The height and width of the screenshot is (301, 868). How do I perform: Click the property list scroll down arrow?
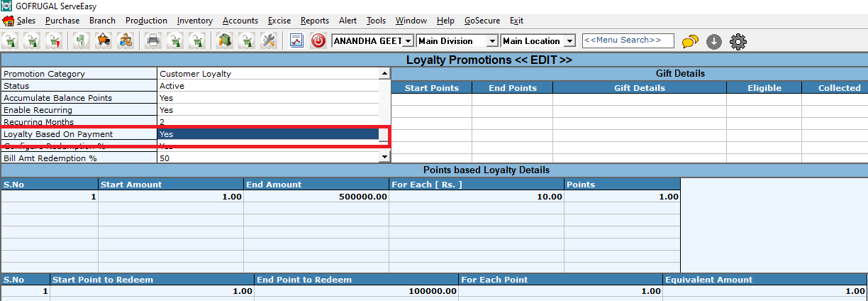click(x=384, y=157)
